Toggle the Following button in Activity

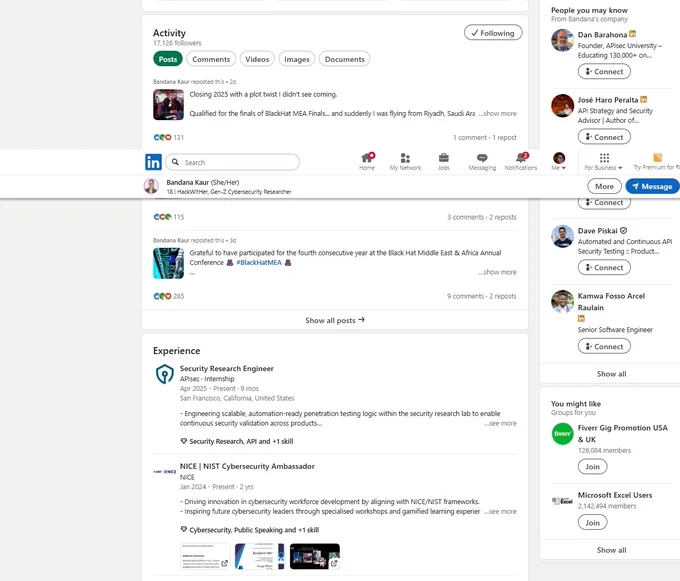click(x=493, y=33)
